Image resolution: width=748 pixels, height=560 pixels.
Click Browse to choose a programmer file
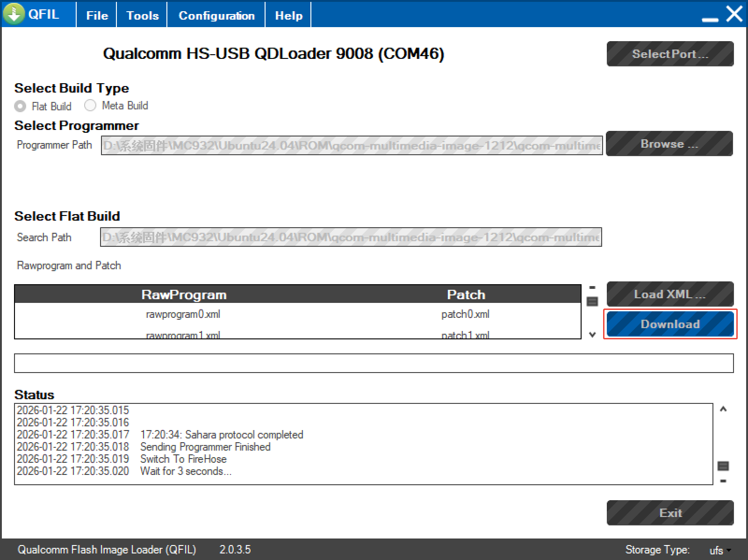(669, 144)
